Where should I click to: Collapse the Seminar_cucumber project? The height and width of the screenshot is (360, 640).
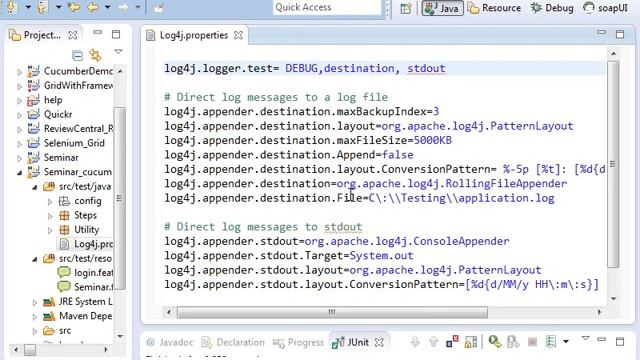(x=19, y=173)
